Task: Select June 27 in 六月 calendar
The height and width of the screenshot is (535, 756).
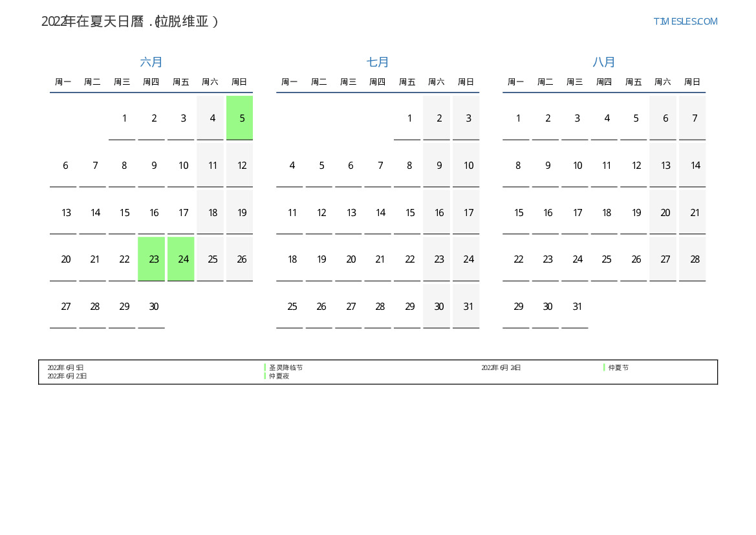Action: [x=63, y=307]
